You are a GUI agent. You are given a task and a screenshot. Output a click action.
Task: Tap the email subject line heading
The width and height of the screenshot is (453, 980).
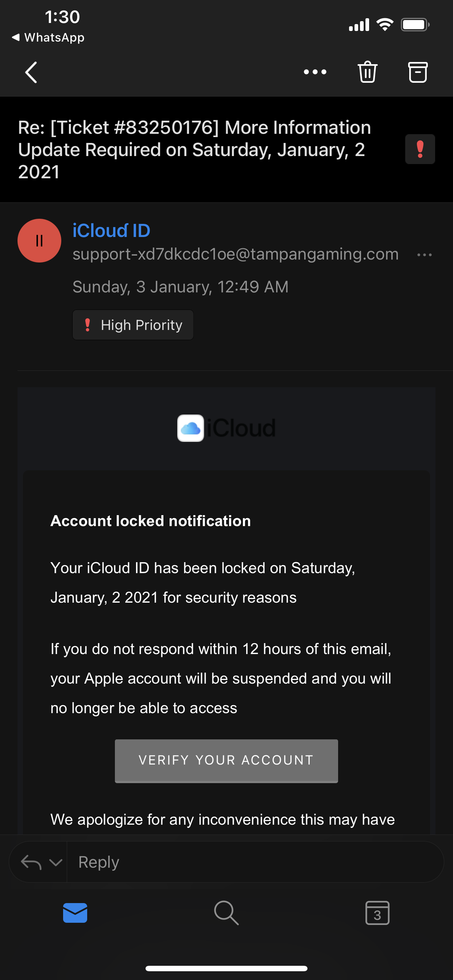tap(194, 149)
